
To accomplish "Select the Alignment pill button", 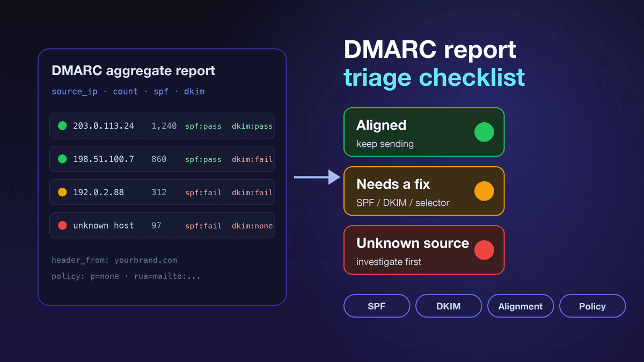I will click(521, 306).
